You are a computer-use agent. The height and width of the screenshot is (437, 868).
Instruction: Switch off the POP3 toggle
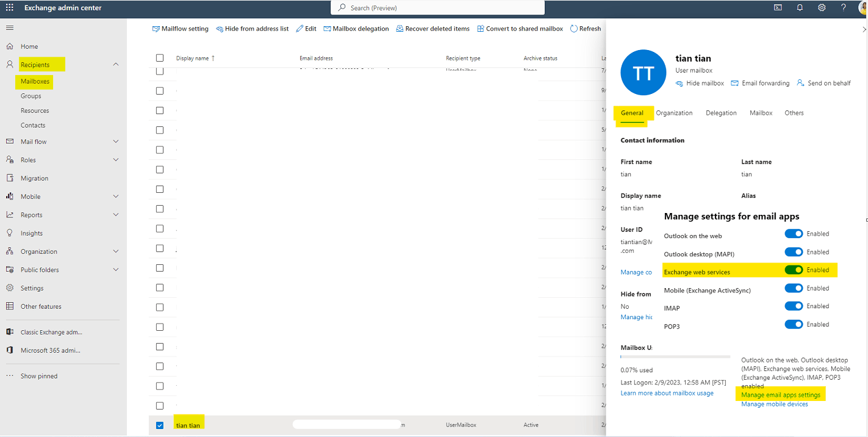point(794,324)
